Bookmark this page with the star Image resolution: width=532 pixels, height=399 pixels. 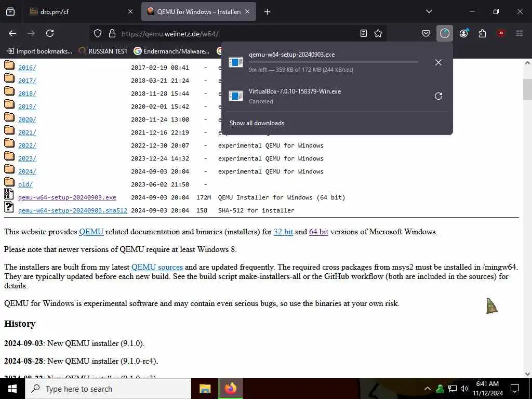pos(378,33)
